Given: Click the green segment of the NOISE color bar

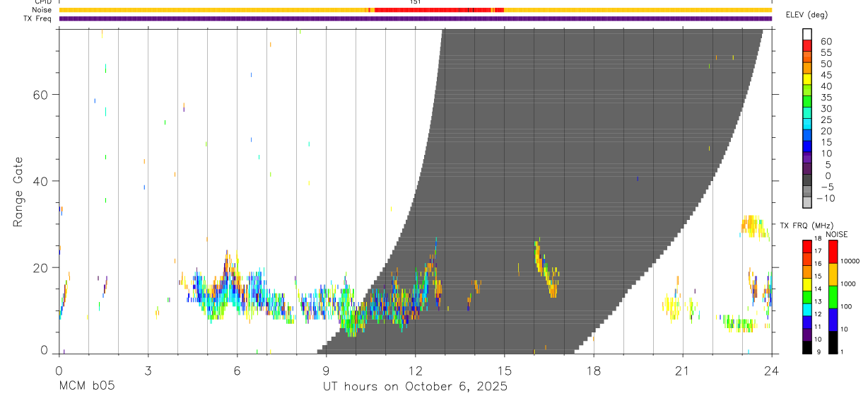Looking at the screenshot, I should coord(833,296).
